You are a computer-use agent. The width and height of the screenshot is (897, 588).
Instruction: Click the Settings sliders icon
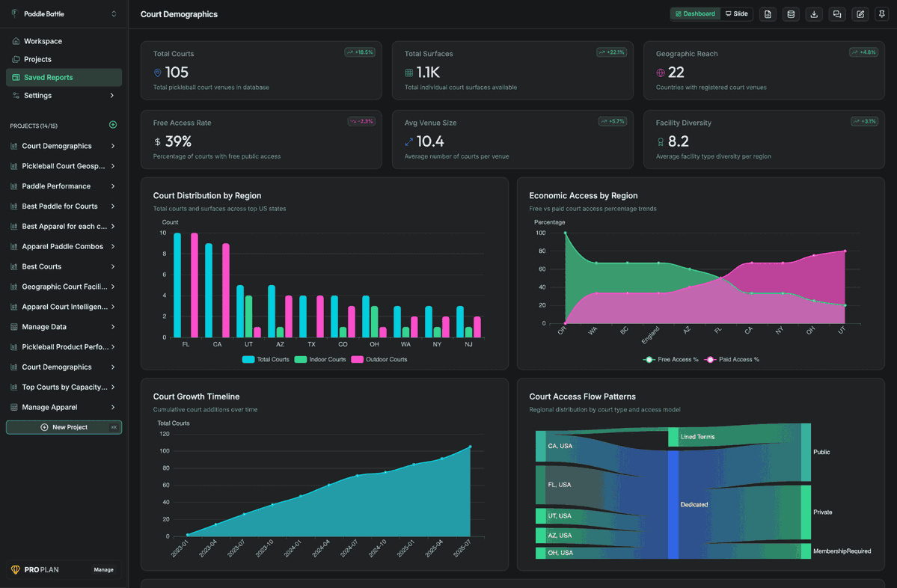[16, 96]
